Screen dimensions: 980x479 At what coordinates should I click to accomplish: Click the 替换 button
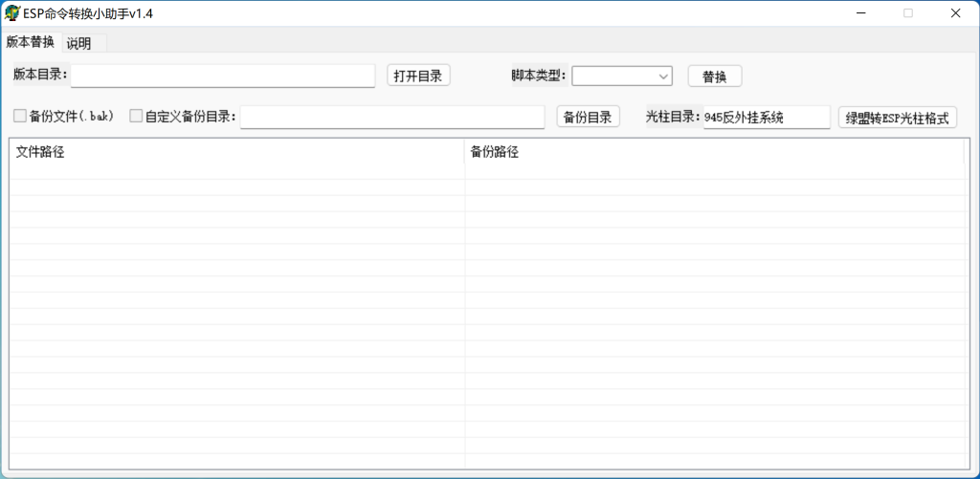pos(714,76)
